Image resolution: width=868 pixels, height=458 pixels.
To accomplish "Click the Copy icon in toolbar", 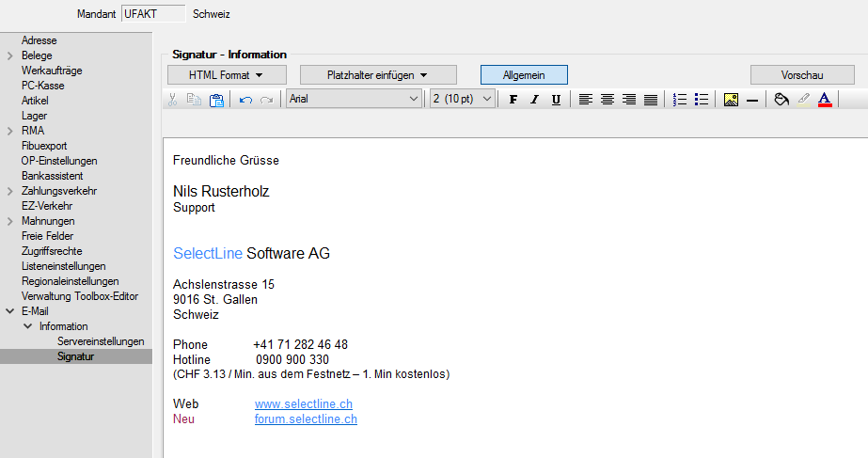I will click(x=194, y=100).
